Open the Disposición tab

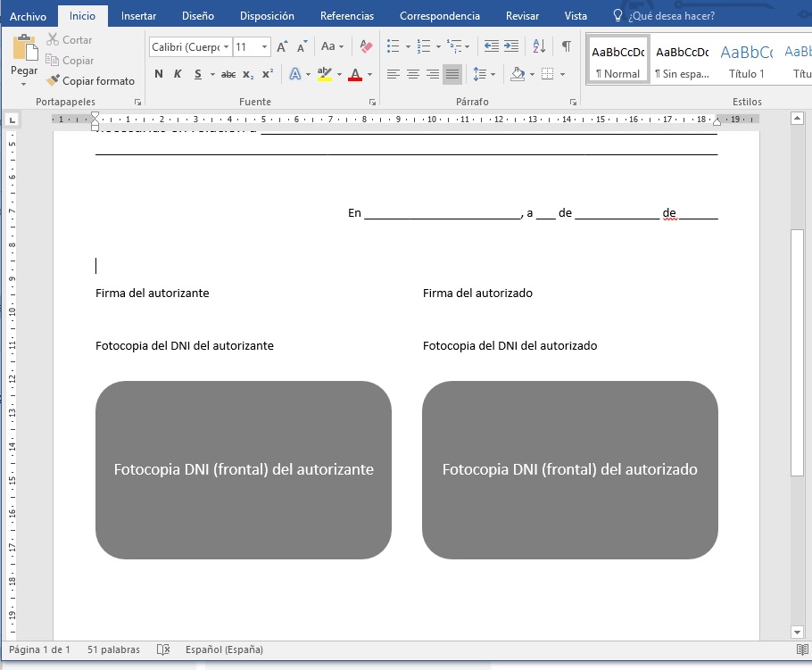[267, 16]
